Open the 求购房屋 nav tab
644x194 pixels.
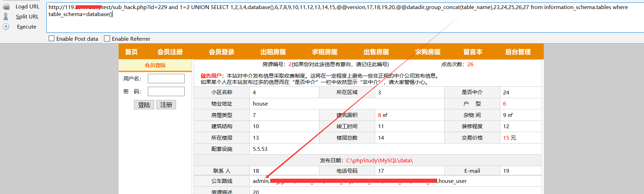click(428, 52)
